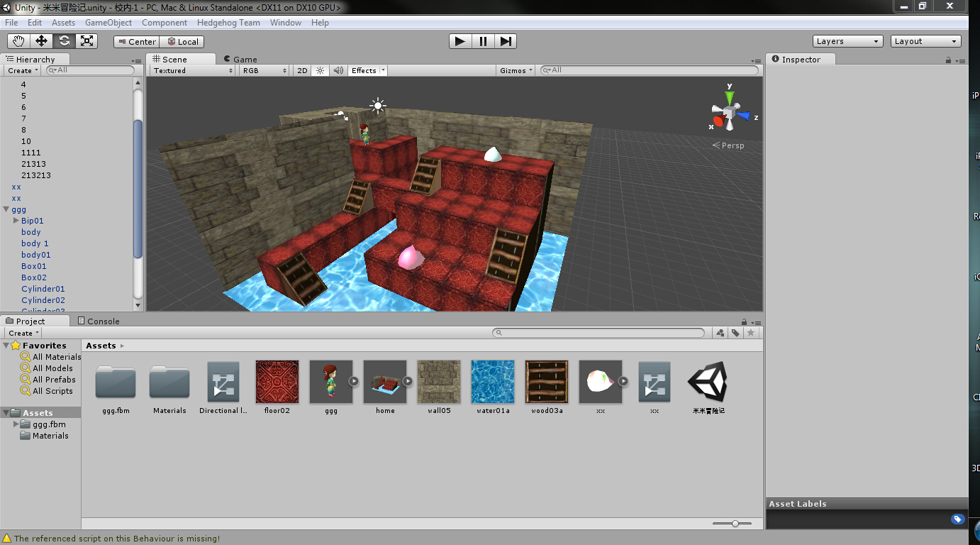The width and height of the screenshot is (980, 545).
Task: Open the GameObject menu
Action: (108, 23)
